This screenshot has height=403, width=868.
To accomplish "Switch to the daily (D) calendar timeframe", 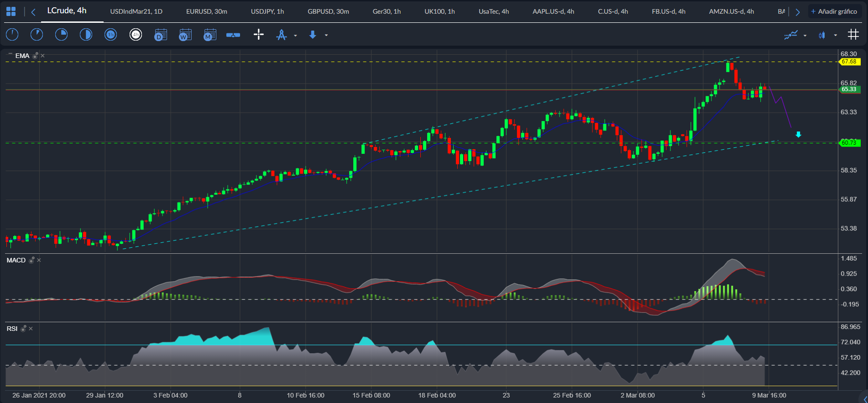I will (160, 35).
